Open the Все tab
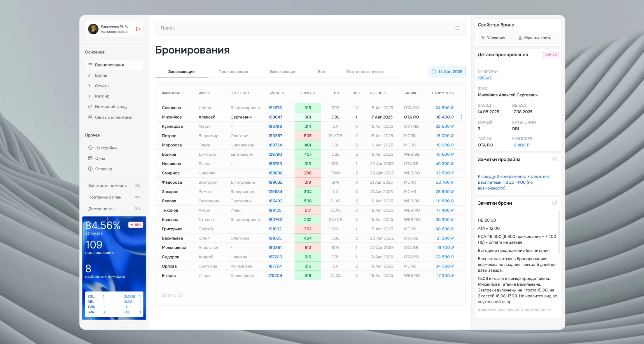The image size is (644, 344). [x=321, y=72]
